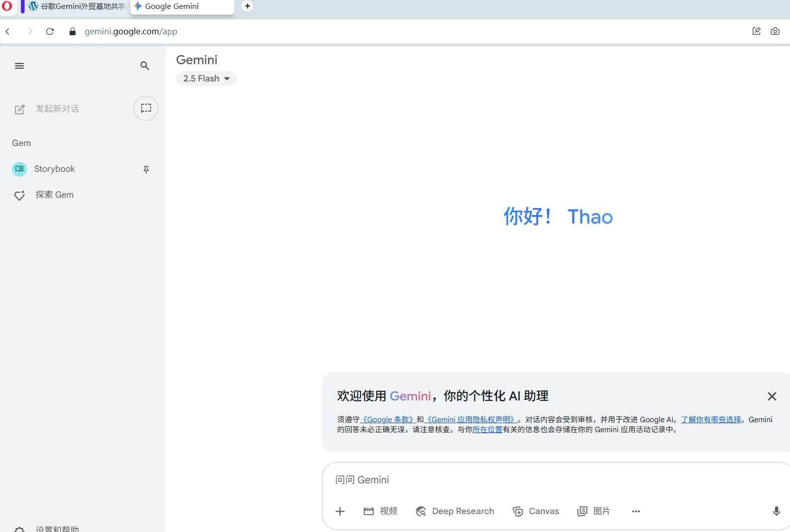Viewport: 790px width, 532px height.
Task: Click the Gem section heading in sidebar
Action: pyautogui.click(x=21, y=143)
